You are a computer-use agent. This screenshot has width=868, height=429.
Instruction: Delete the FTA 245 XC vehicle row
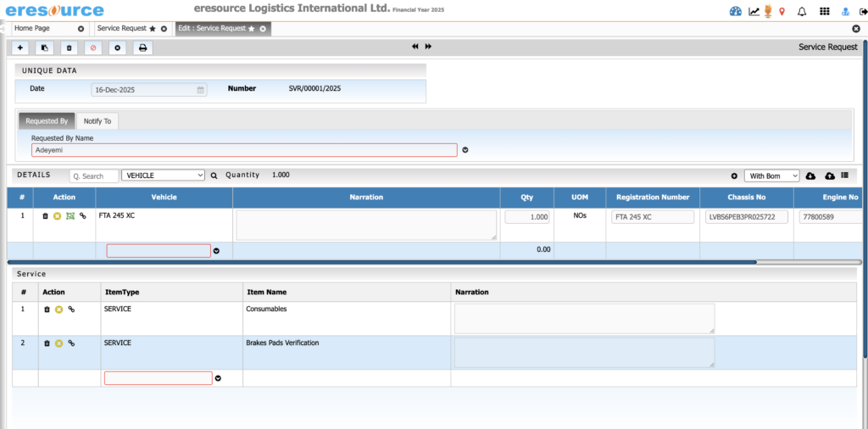[46, 216]
